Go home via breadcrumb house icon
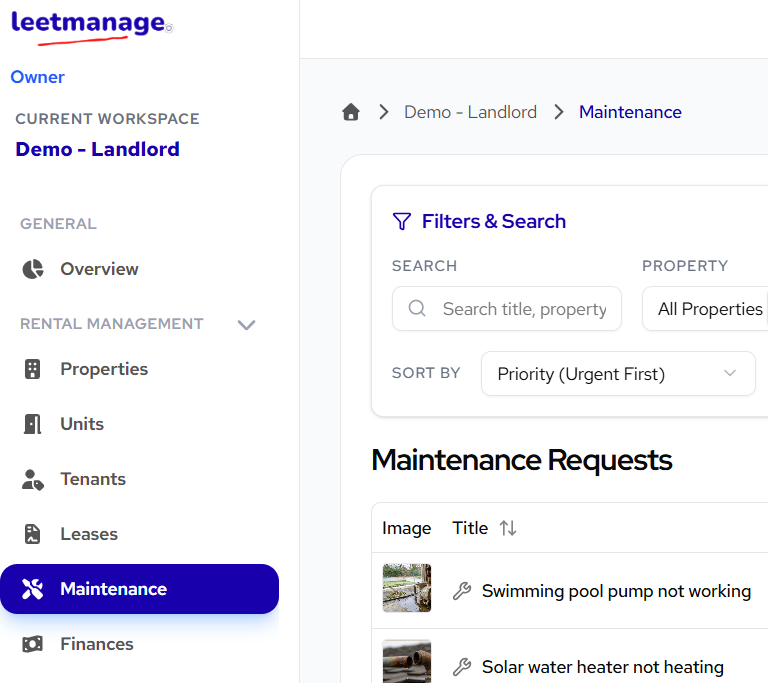 (x=351, y=112)
